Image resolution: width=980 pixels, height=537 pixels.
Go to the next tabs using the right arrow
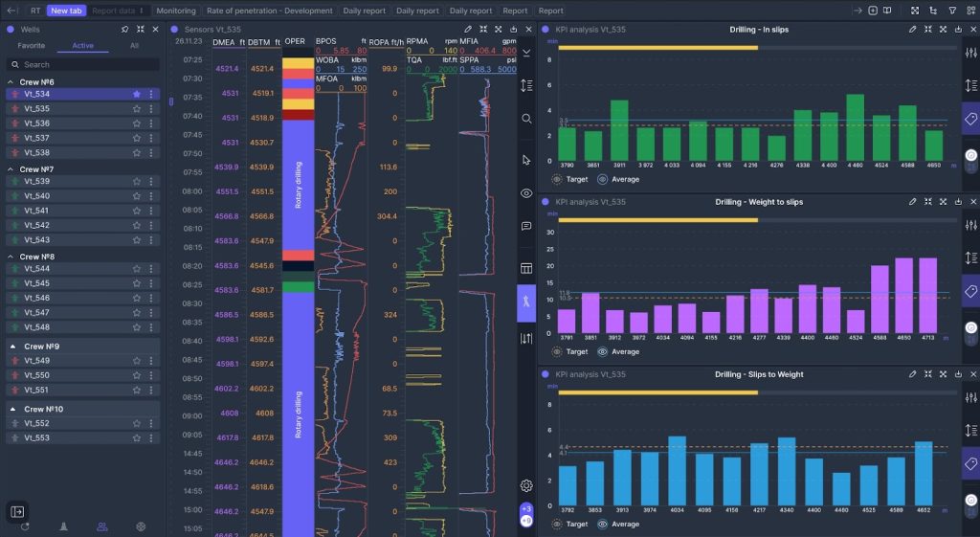(857, 11)
